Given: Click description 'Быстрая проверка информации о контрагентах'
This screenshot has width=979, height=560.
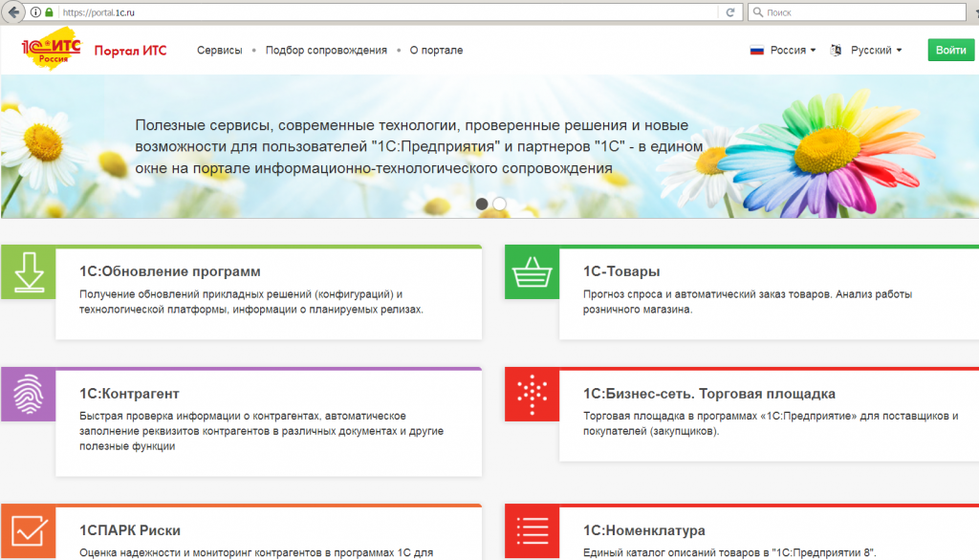Looking at the screenshot, I should coord(262,431).
